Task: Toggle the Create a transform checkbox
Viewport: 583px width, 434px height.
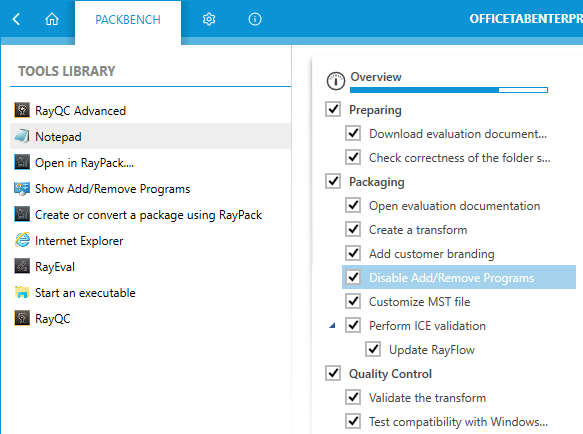Action: (353, 229)
